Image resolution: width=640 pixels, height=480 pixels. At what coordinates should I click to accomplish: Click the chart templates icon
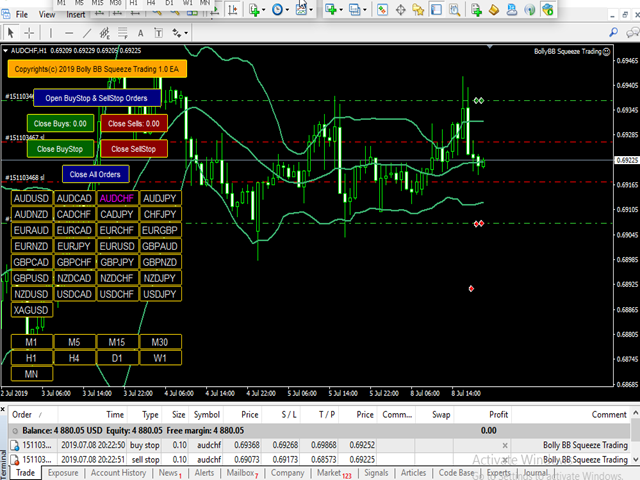301,10
